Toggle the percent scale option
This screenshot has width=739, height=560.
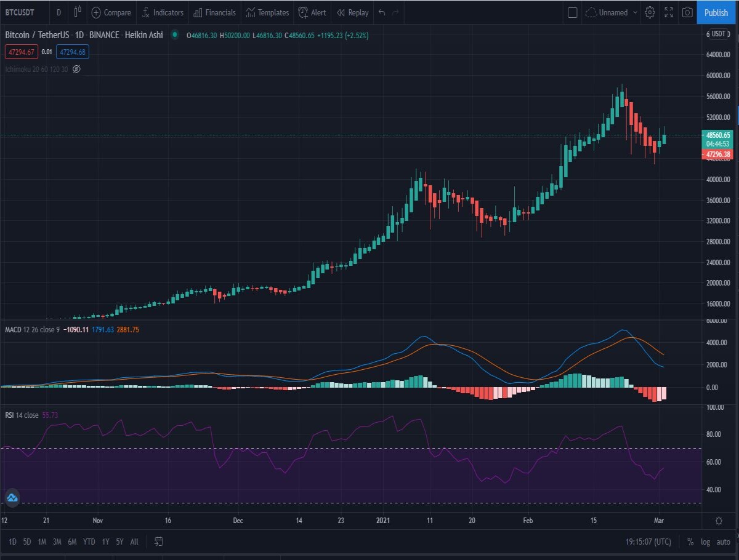tap(690, 542)
